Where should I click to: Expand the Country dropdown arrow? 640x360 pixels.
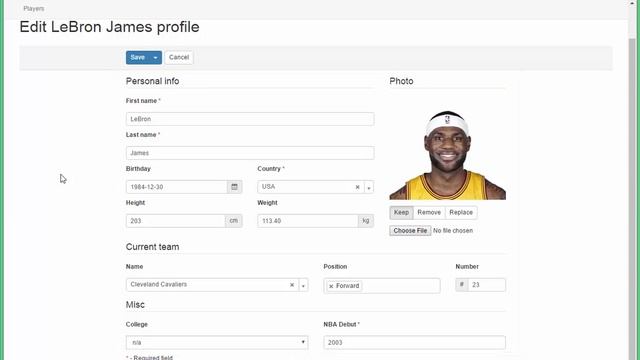point(369,187)
